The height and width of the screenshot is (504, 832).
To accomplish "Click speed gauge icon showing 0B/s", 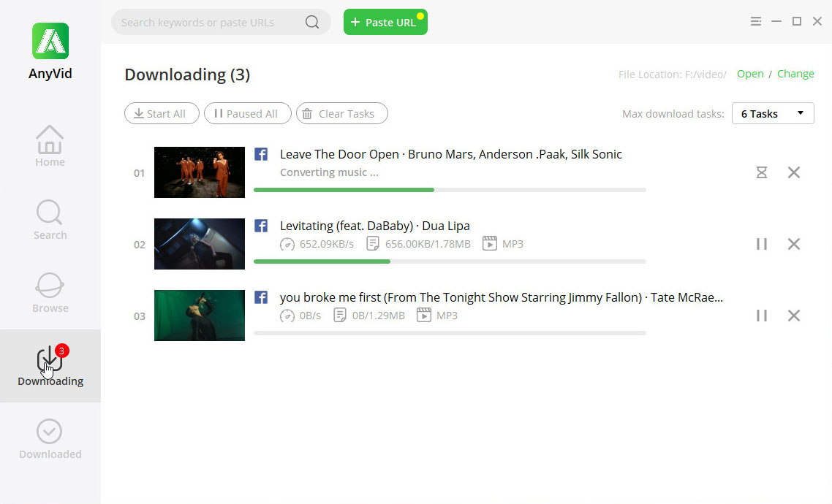I will pyautogui.click(x=287, y=316).
